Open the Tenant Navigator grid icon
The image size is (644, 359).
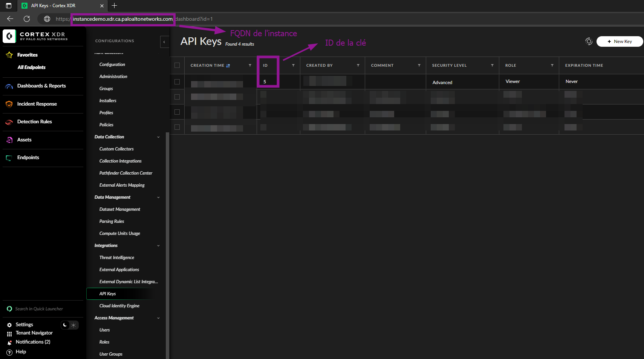pos(9,334)
